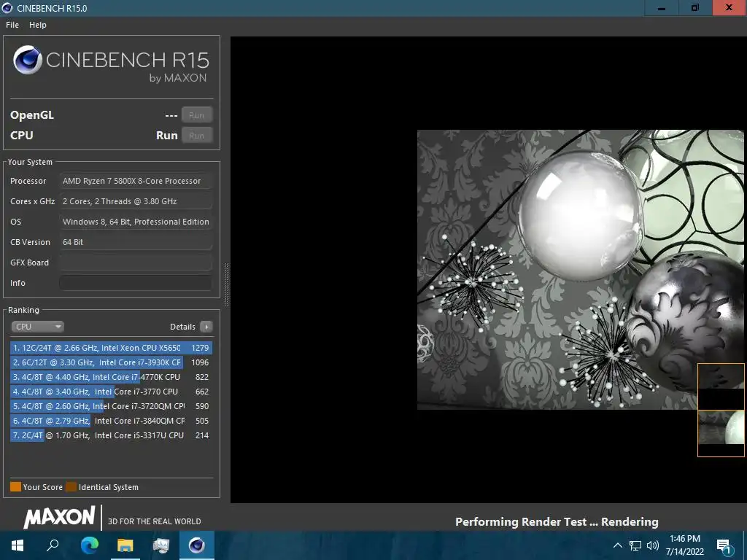Show hidden system tray icons
Viewport: 747px width, 560px height.
click(617, 545)
